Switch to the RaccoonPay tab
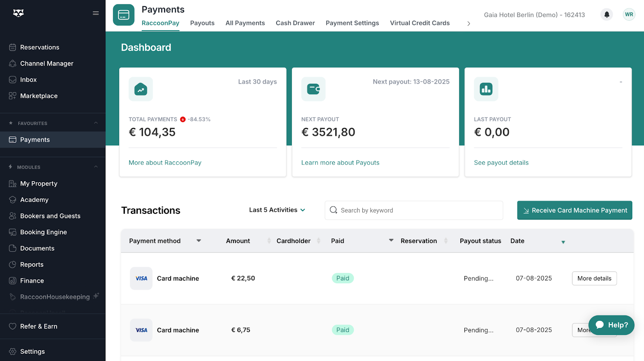The height and width of the screenshot is (361, 644). 161,23
